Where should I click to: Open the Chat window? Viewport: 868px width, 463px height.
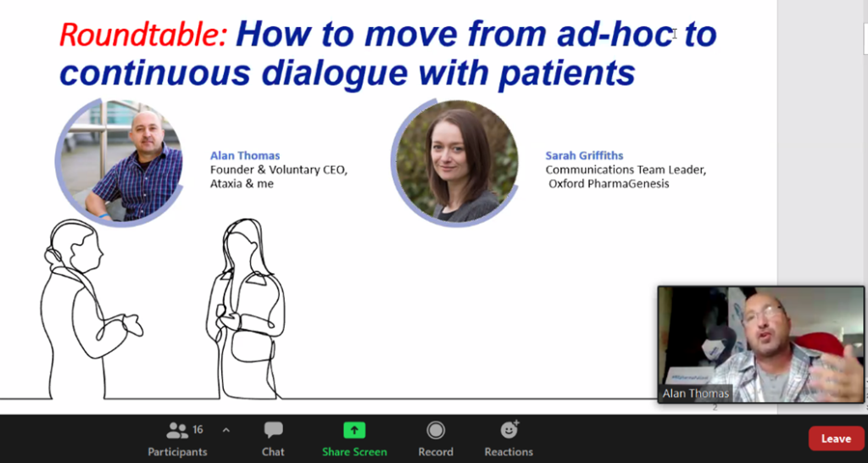tap(273, 430)
